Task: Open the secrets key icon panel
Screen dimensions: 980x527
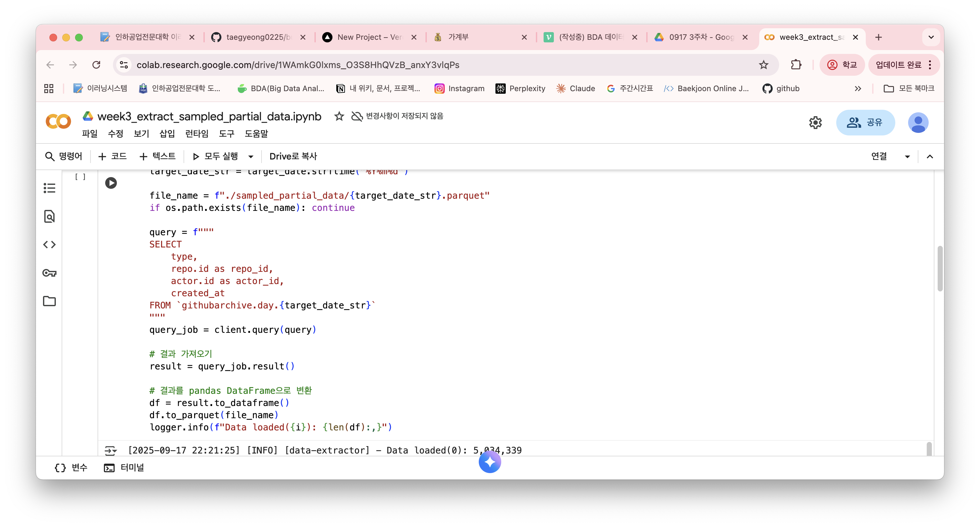Action: coord(49,273)
